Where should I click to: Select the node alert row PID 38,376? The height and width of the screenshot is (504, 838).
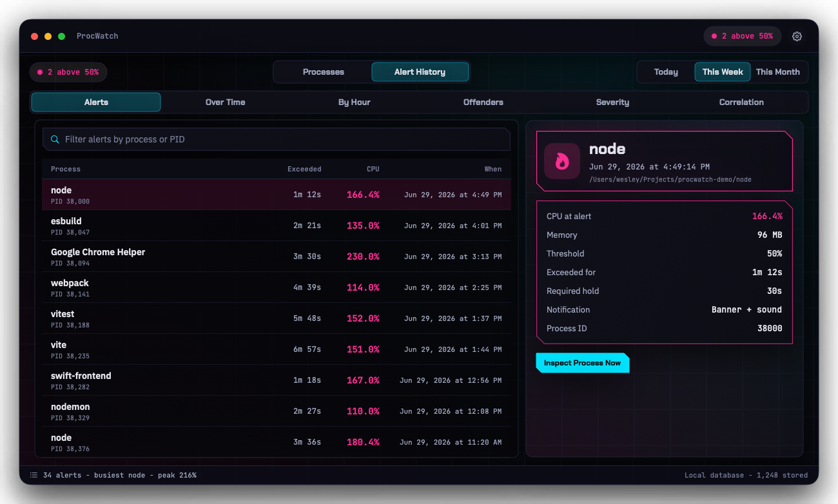click(277, 442)
